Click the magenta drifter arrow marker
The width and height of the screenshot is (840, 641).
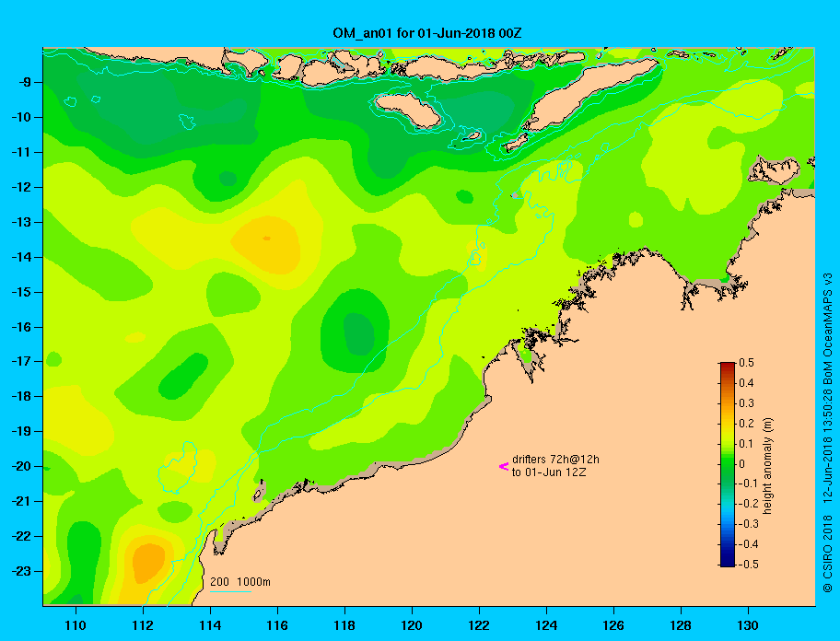(x=504, y=466)
